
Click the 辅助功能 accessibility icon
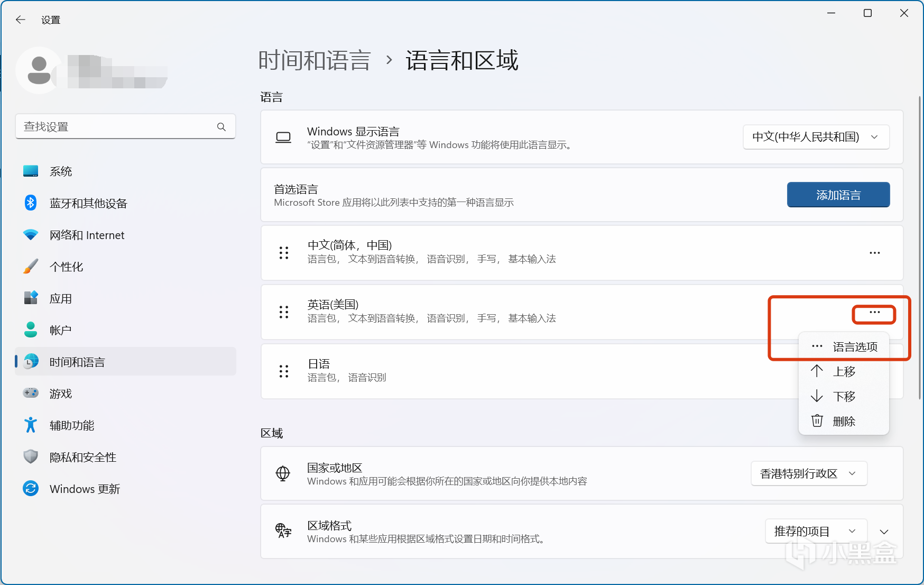[x=31, y=425]
